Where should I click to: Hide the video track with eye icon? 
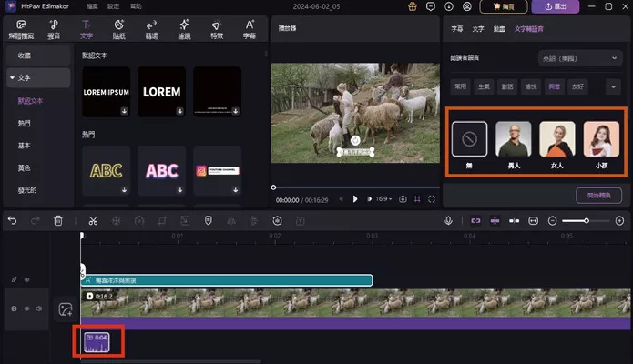point(26,308)
